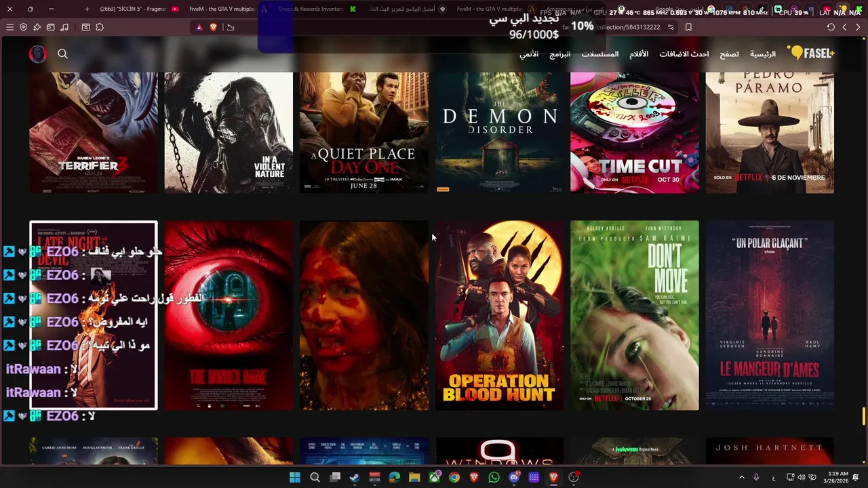The width and height of the screenshot is (868, 488).
Task: Open the تصفح menu item
Action: 729,54
